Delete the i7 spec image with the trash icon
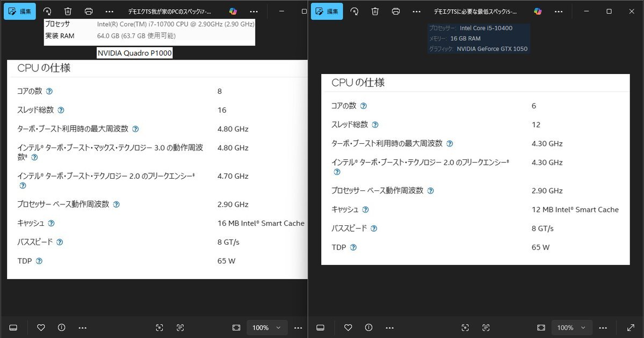 point(68,11)
